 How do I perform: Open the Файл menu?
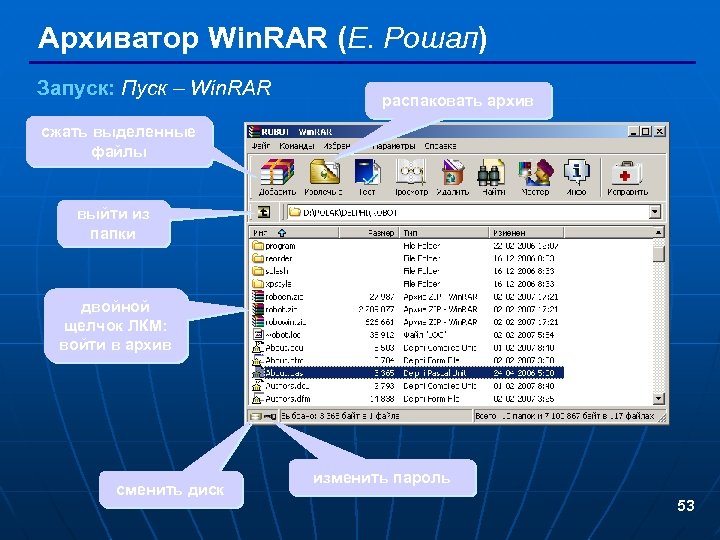coord(261,146)
